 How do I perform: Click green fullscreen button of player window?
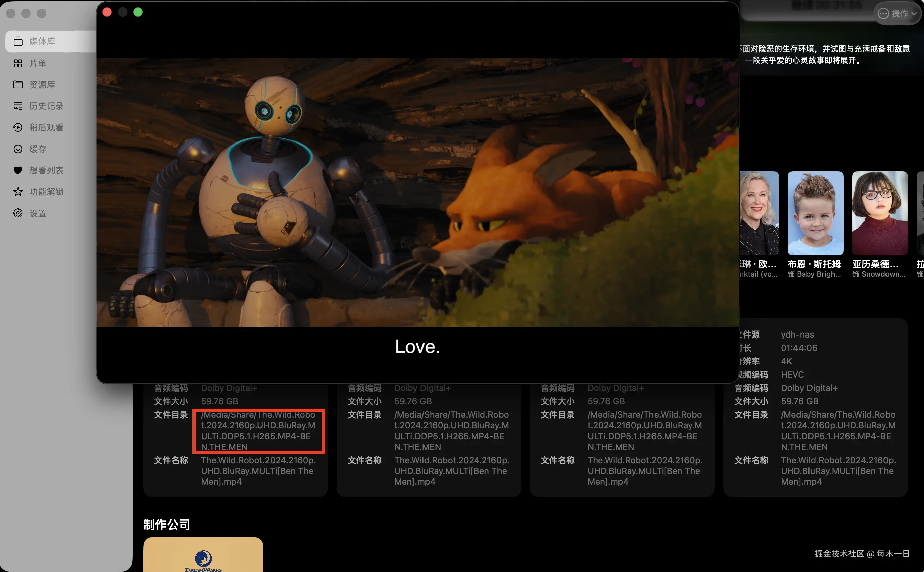click(138, 12)
